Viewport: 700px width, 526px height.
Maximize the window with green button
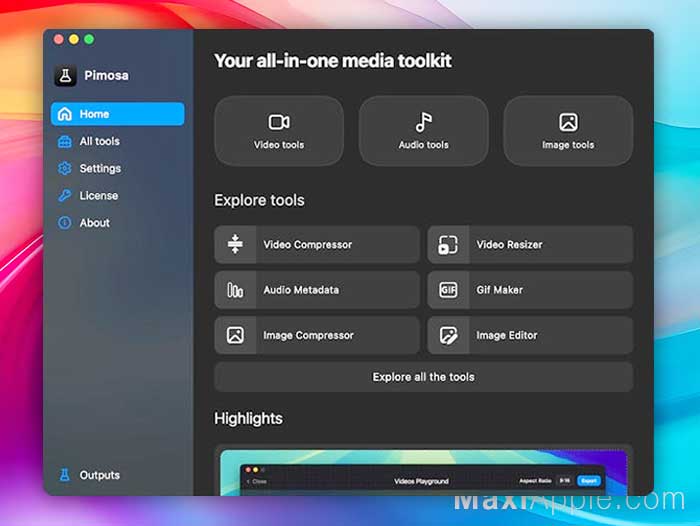click(89, 39)
